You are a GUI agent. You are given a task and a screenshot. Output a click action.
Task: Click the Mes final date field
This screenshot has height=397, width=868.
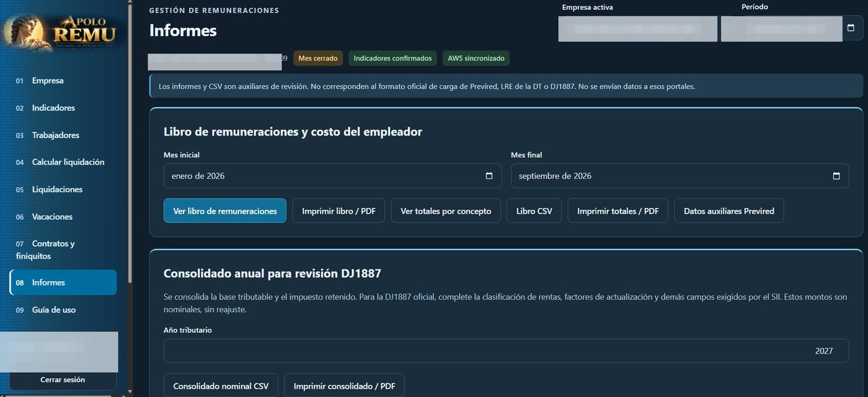(680, 176)
